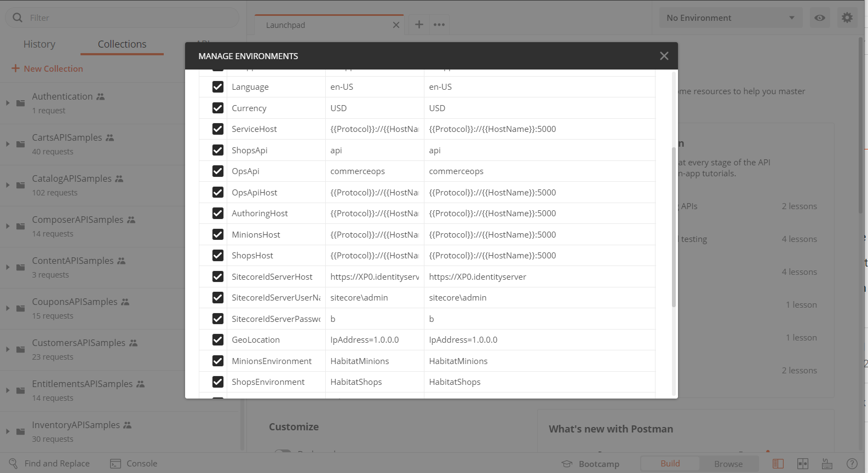Screen dimensions: 868x473
Task: Open the Console from status bar
Action: [134, 464]
